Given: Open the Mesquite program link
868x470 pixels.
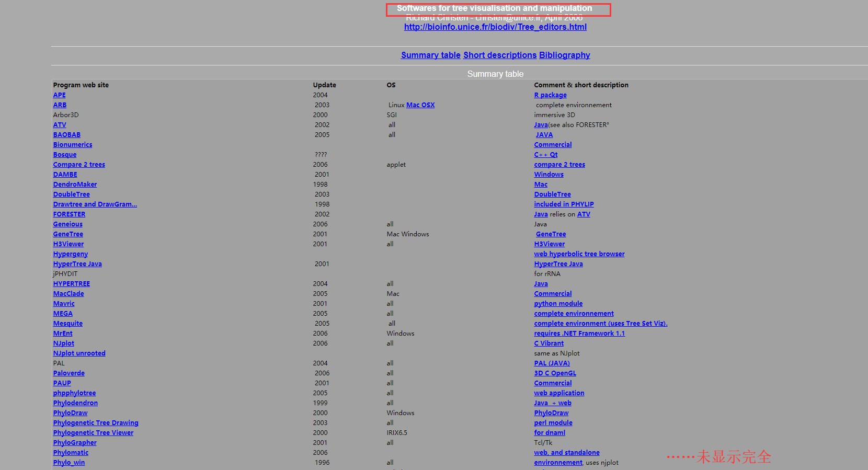Looking at the screenshot, I should click(x=68, y=324).
